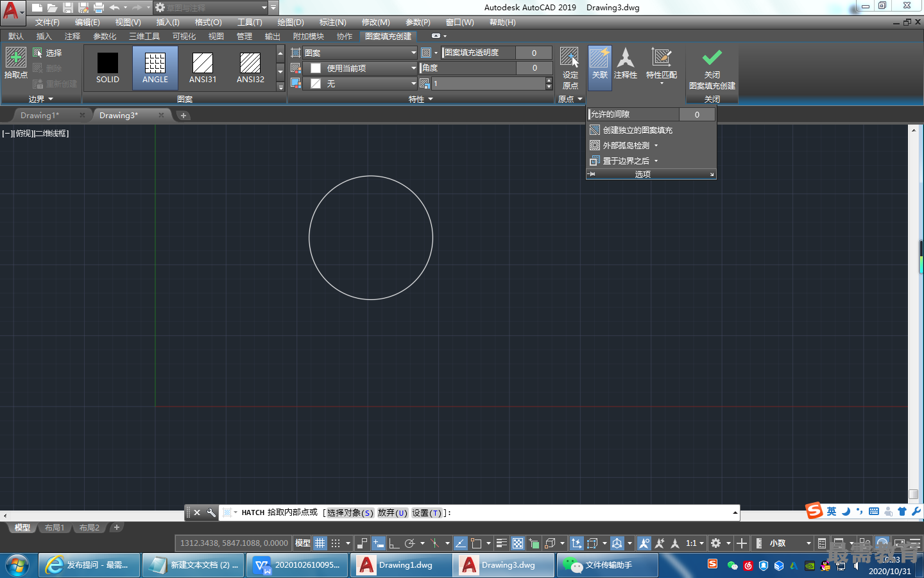The image size is (924, 578).
Task: Click the 允许的间隙 gap tolerance field
Action: pyautogui.click(x=697, y=114)
